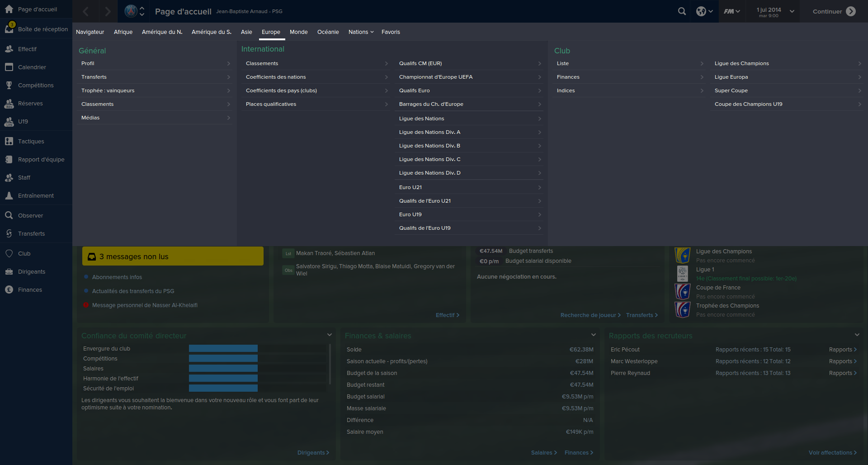Image resolution: width=868 pixels, height=465 pixels.
Task: Click the Voir affectations link
Action: click(x=832, y=453)
